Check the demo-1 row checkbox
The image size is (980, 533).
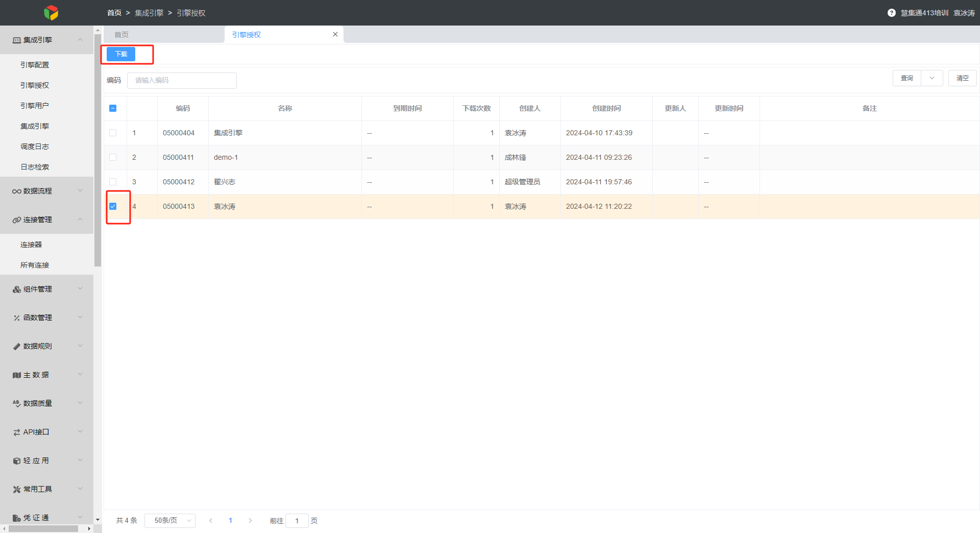point(113,157)
